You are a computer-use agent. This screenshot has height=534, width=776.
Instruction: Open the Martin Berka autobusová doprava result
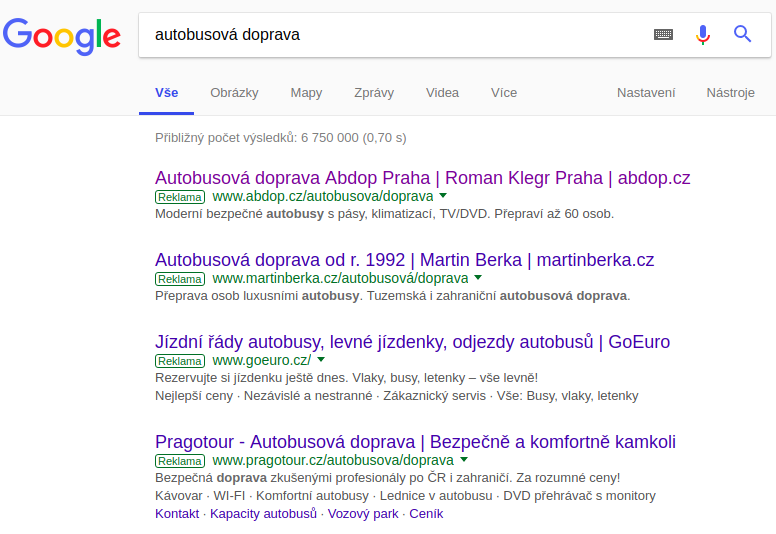(404, 260)
